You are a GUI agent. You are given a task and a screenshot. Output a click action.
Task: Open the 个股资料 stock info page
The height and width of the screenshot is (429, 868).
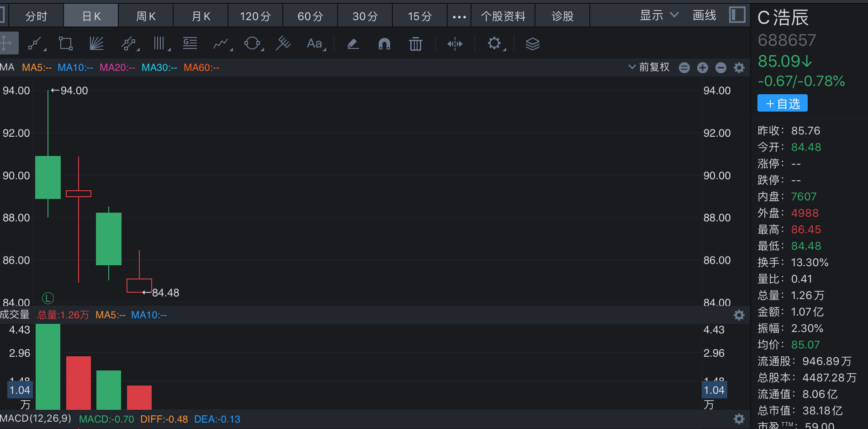[503, 16]
